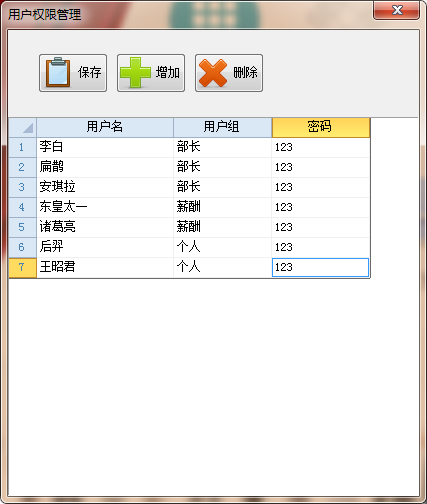Select the 用户组 column header

222,127
